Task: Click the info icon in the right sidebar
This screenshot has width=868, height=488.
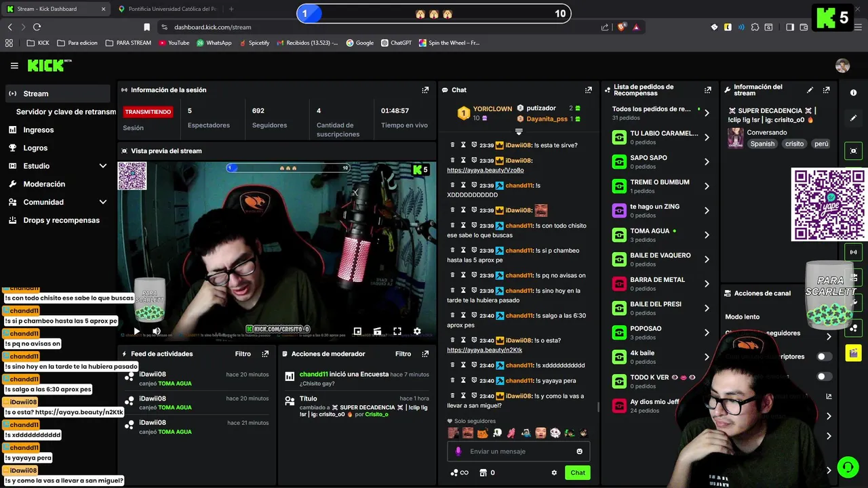Action: pyautogui.click(x=853, y=93)
